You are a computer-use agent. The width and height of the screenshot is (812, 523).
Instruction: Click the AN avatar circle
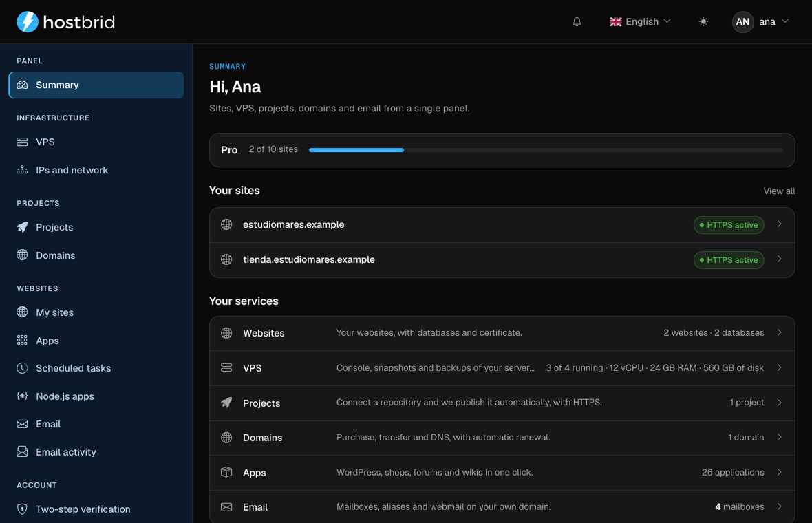[x=742, y=22]
